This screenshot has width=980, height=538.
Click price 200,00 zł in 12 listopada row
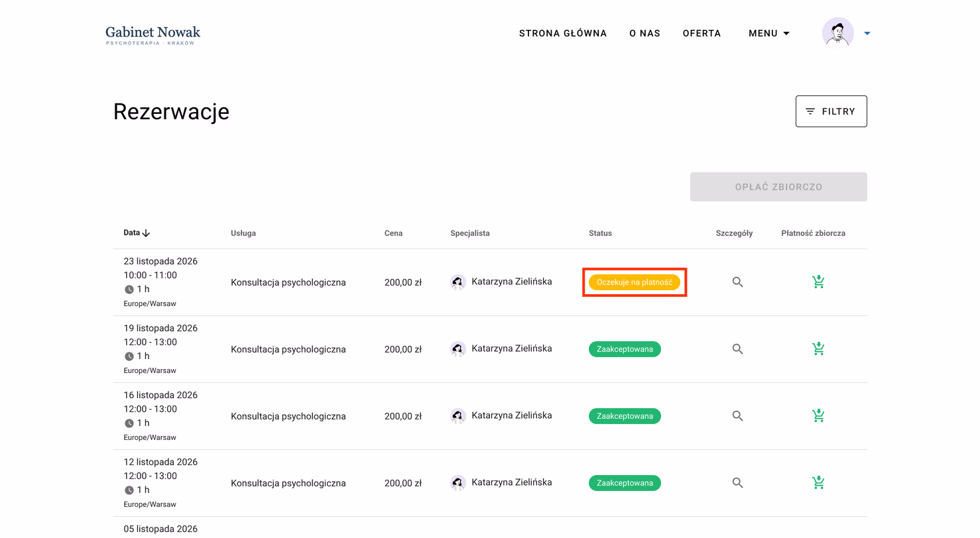click(x=403, y=483)
